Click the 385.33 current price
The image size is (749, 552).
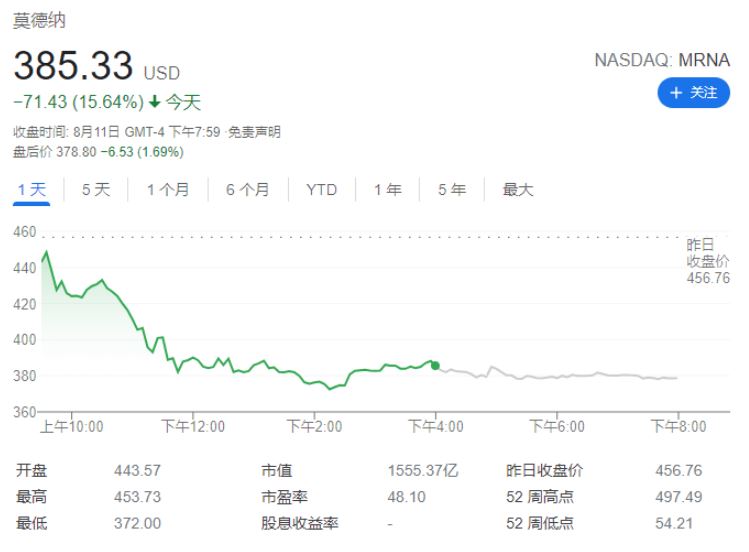[x=74, y=67]
